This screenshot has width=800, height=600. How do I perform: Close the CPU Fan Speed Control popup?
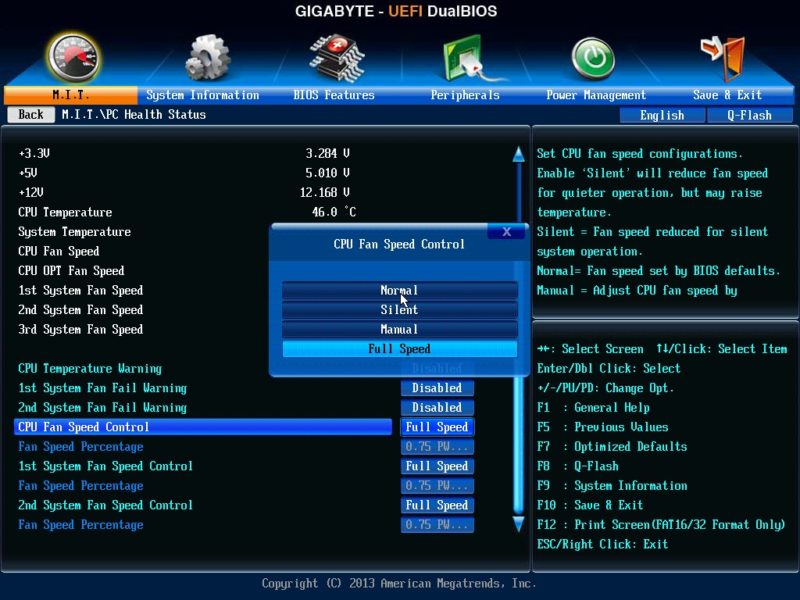(506, 231)
